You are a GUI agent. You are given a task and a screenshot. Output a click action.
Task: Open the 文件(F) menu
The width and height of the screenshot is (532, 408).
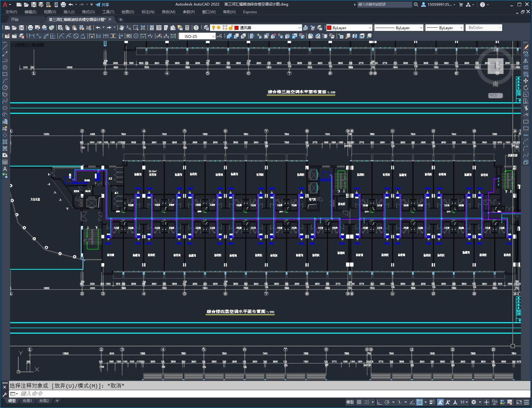click(x=11, y=12)
